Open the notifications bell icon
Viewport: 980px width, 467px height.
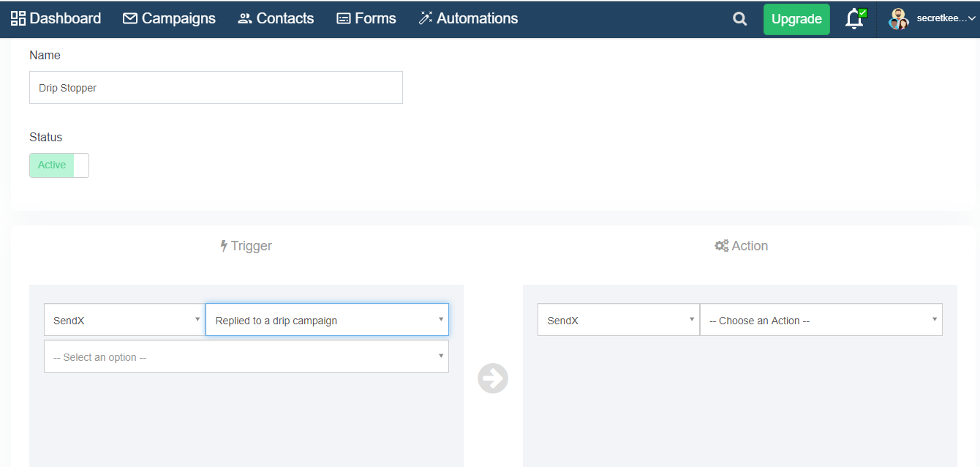click(x=854, y=19)
